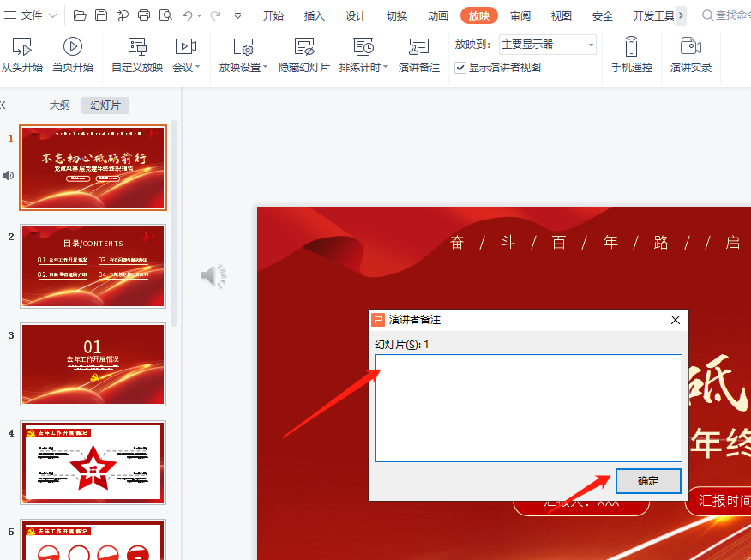Switch to the 设计 tab
Screen dimensions: 751x560
point(356,15)
